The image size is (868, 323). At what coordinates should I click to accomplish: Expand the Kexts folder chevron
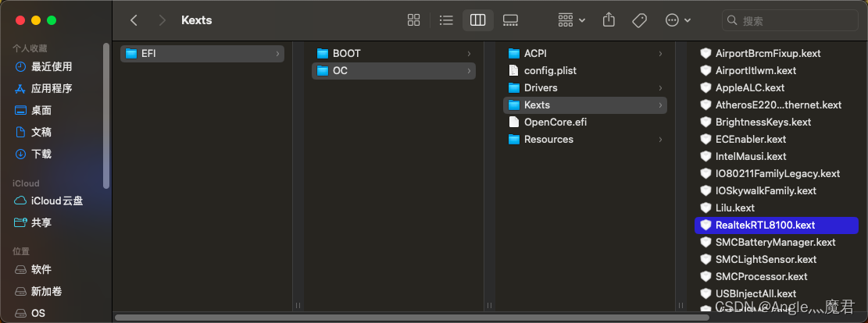pyautogui.click(x=660, y=105)
